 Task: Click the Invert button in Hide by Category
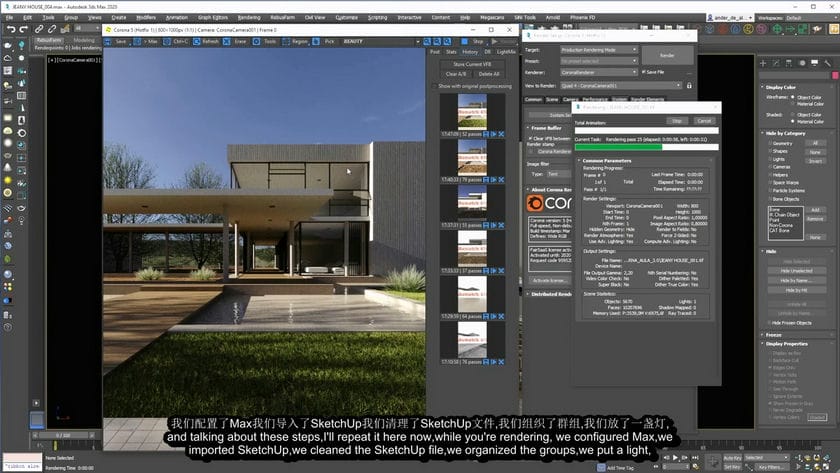coord(815,161)
